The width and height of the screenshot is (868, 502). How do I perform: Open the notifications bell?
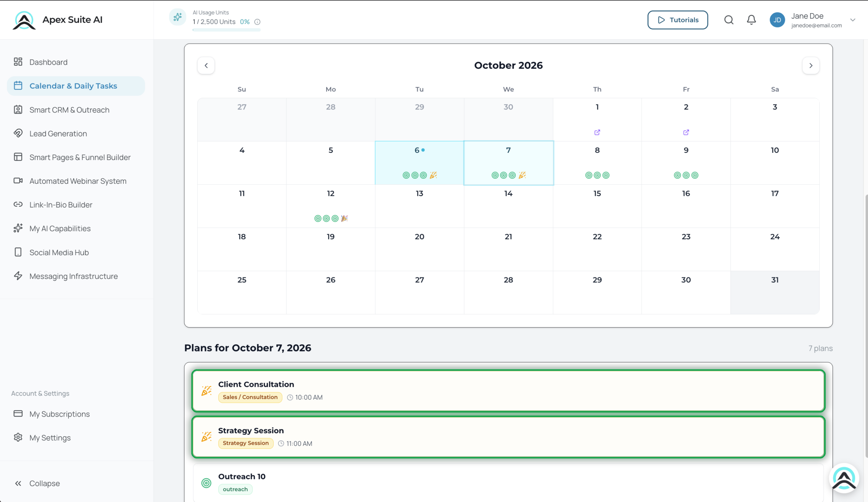coord(751,20)
